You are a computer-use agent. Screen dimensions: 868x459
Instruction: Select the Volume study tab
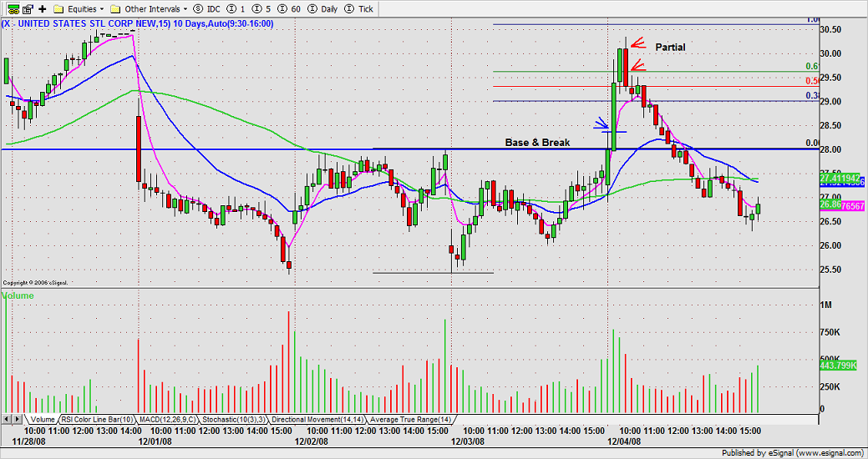[x=43, y=420]
